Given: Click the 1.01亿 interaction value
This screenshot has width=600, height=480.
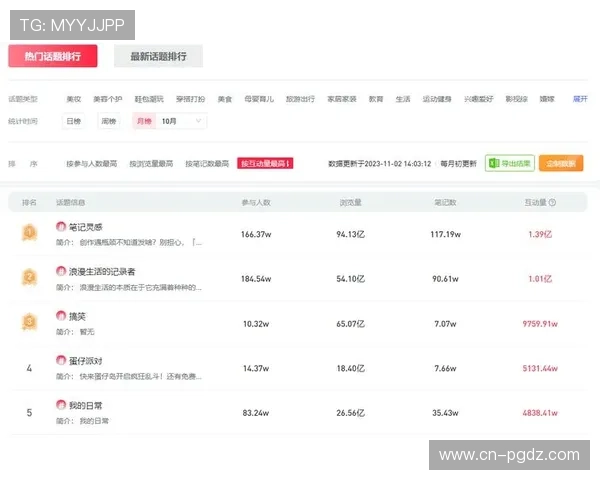Looking at the screenshot, I should point(540,279).
